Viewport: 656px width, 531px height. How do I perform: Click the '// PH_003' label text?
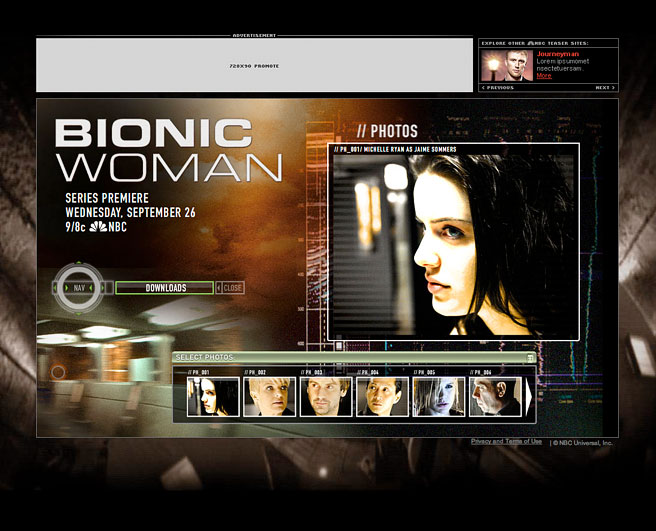point(312,372)
